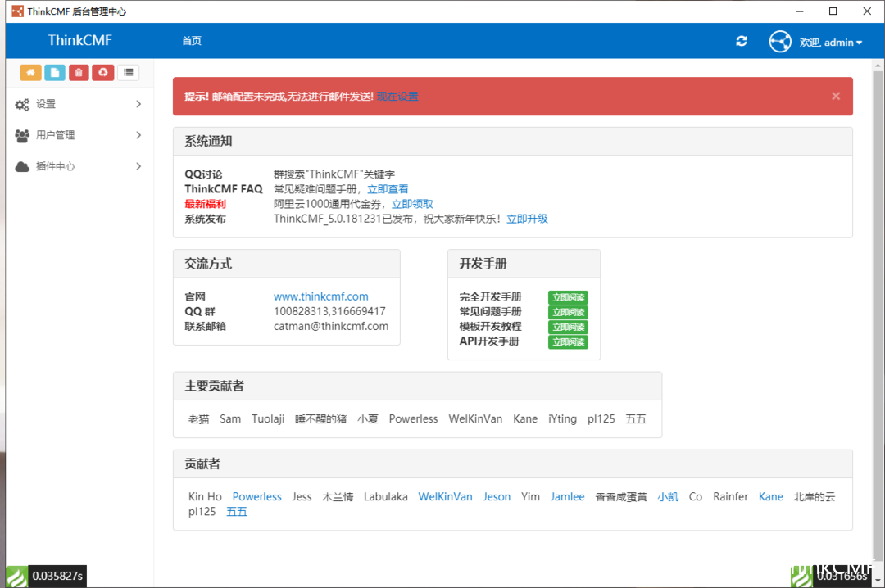The height and width of the screenshot is (588, 885).
Task: Click the cloud icon beside 插件中心
Action: click(x=22, y=166)
